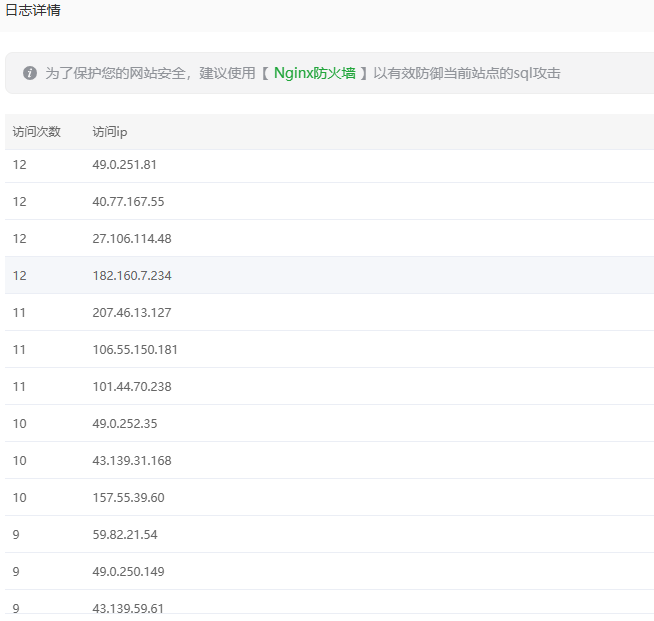This screenshot has height=621, width=654.
Task: Click the info icon in the notice banner
Action: tap(30, 73)
